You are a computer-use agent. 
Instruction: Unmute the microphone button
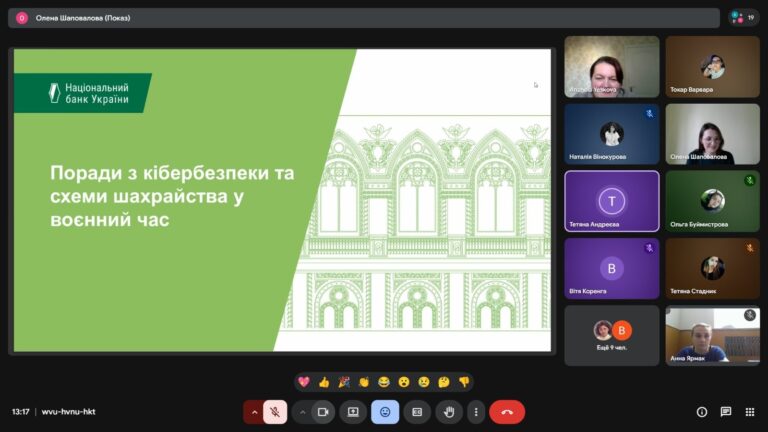pos(275,412)
